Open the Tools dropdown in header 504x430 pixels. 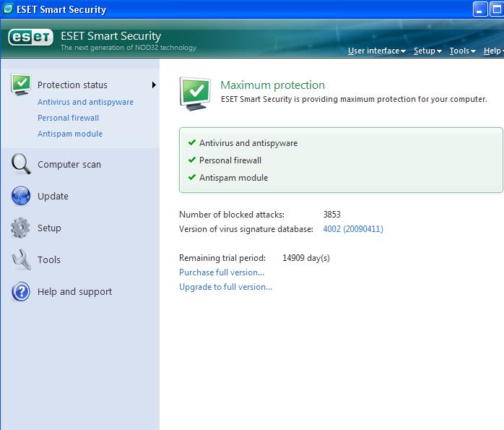[x=463, y=51]
